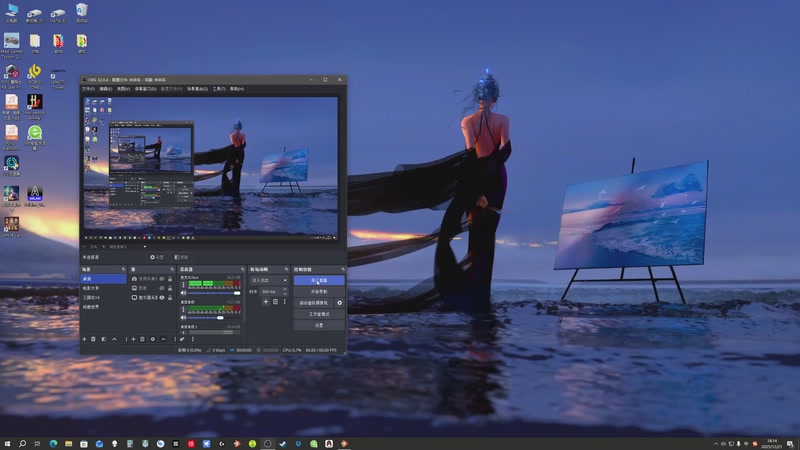Click the OBS icon in the taskbar
This screenshot has height=450, width=800.
(x=267, y=443)
